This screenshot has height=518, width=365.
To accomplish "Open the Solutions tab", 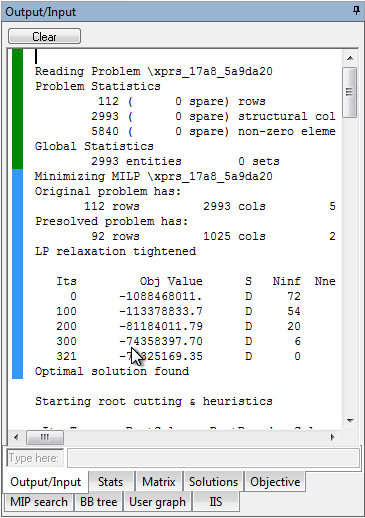I will tap(213, 482).
